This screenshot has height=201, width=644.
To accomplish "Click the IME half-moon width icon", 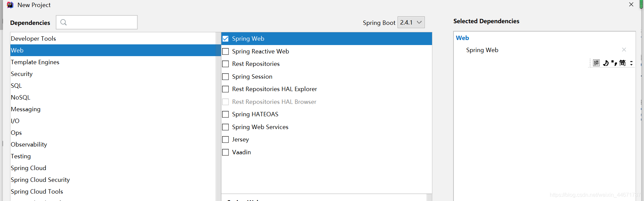I will pyautogui.click(x=606, y=63).
